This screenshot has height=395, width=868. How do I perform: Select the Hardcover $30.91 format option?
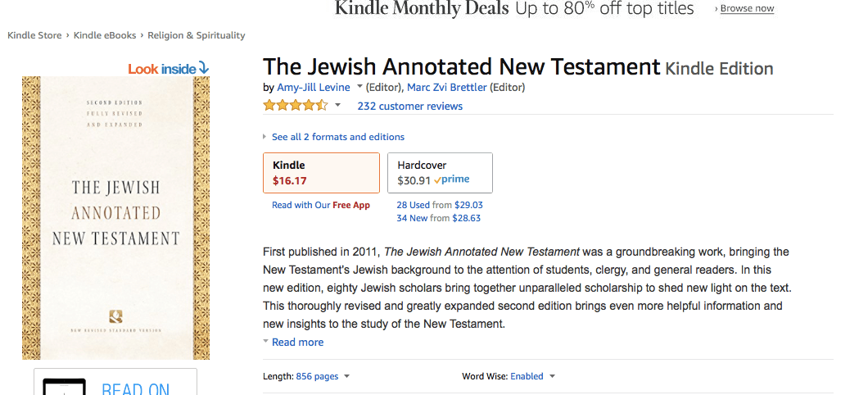[440, 173]
